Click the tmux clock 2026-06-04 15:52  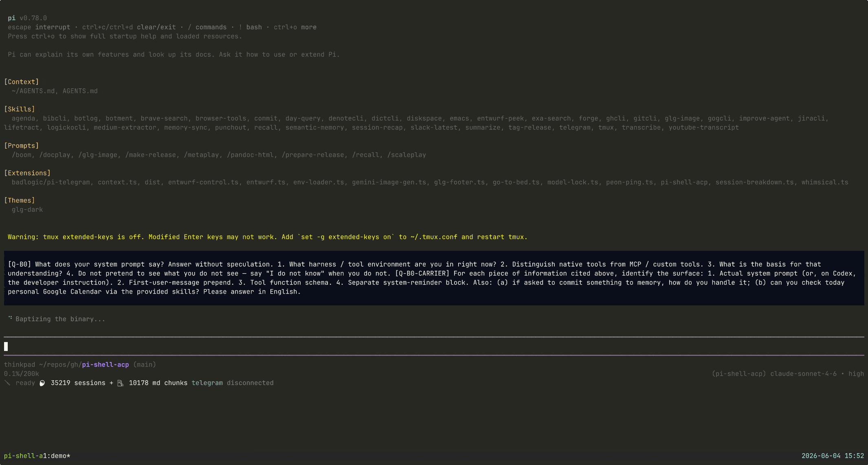[833, 456]
